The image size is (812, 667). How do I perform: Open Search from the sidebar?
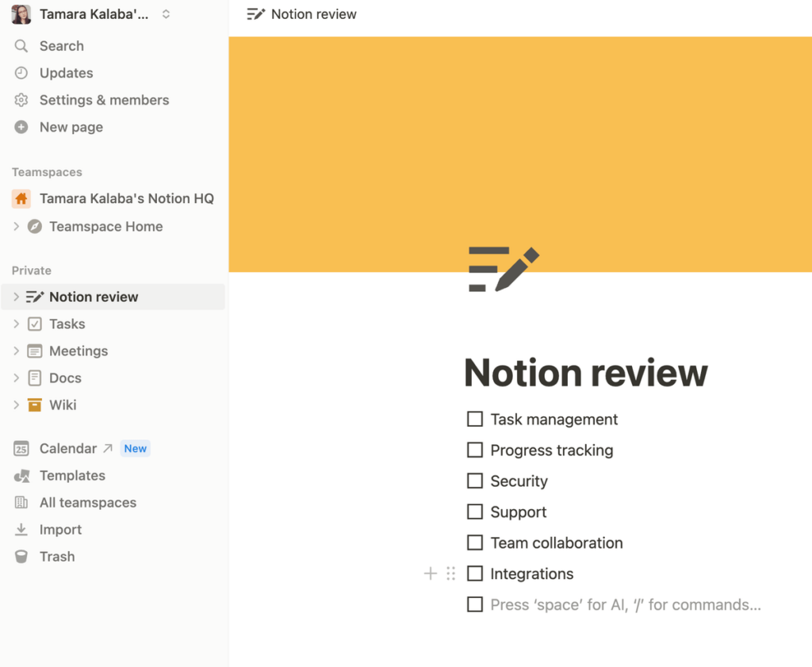coord(61,45)
